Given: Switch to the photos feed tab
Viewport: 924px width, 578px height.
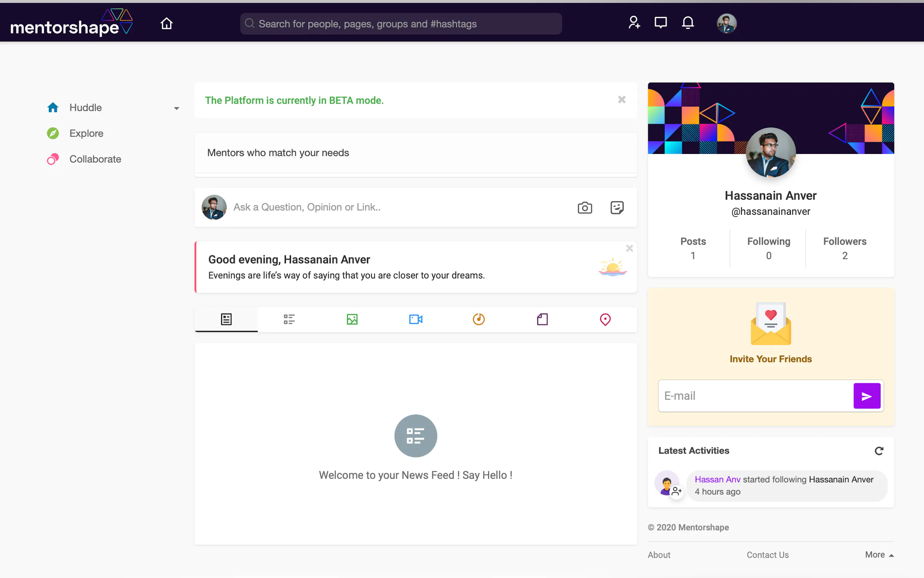Looking at the screenshot, I should (x=352, y=319).
